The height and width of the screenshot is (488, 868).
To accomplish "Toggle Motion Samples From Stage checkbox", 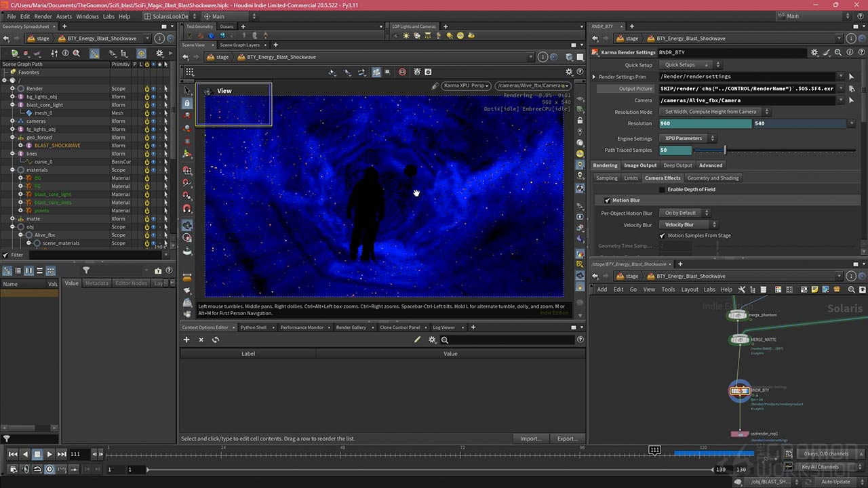I will pyautogui.click(x=663, y=236).
